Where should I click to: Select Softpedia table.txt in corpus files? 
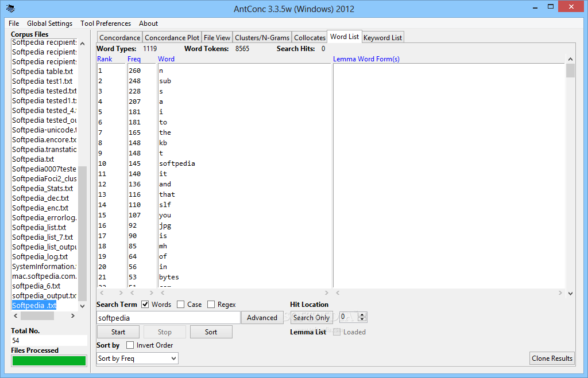(x=42, y=72)
